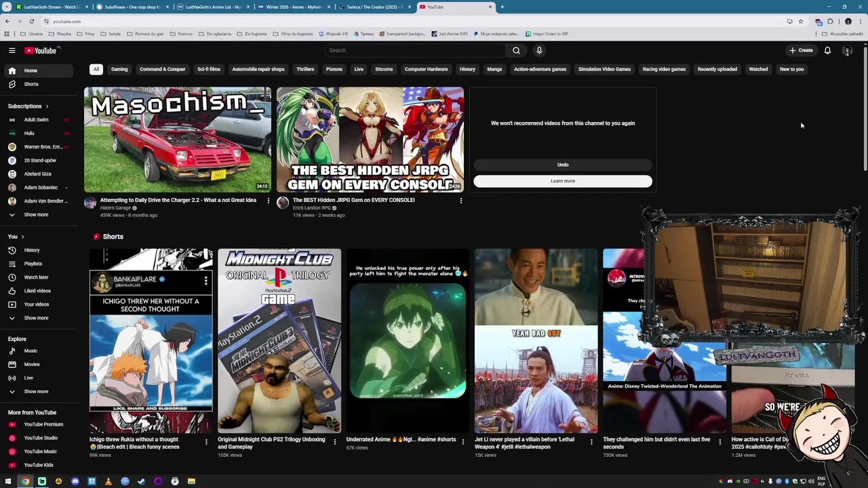
Task: Open the Abelard Giza subscription
Action: 39,174
